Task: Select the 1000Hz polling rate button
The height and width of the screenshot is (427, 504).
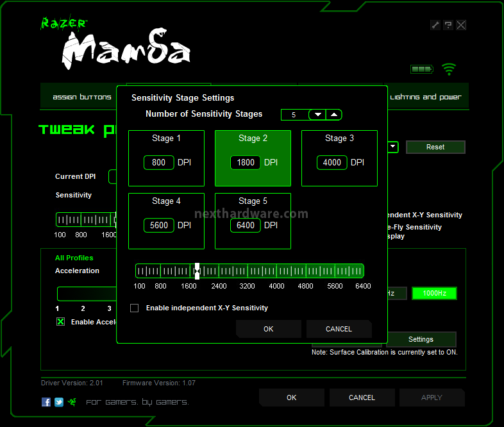Action: coord(434,293)
